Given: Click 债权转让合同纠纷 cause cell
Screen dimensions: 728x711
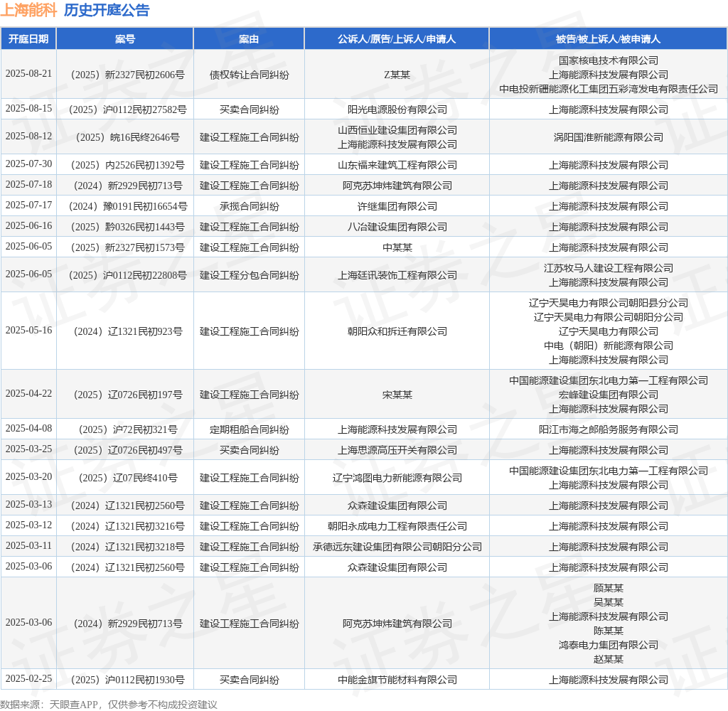Looking at the screenshot, I should point(250,75).
